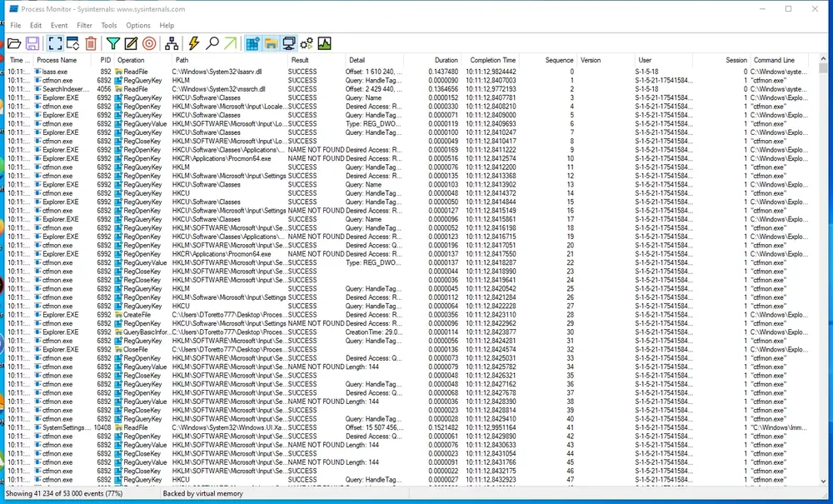Click the Jump To Object green arrow
Screen dimensions: 833x504
coord(230,43)
